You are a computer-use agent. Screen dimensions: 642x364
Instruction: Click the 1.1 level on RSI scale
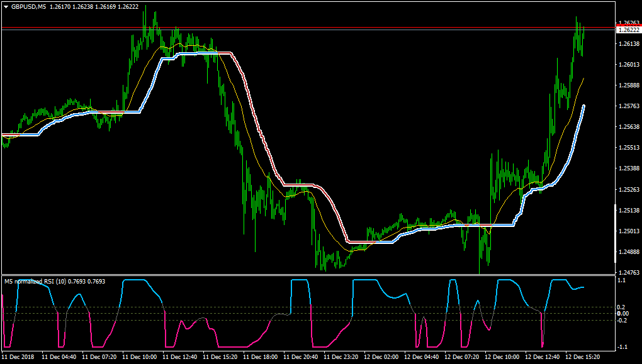pos(621,280)
